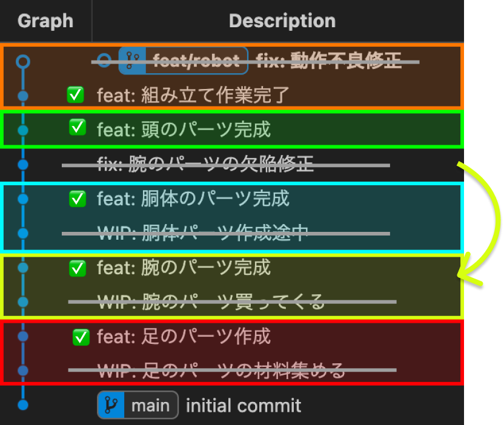504x425 pixels.
Task: Click green checkmark next to 頭のパーツ完成
Action: click(78, 127)
